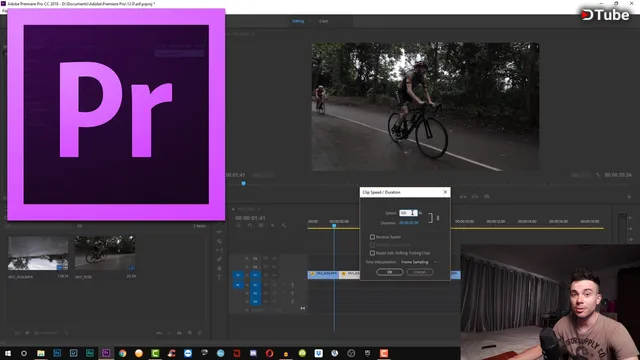
Task: Click the Clear trash icon in Project panel
Action: [200, 333]
